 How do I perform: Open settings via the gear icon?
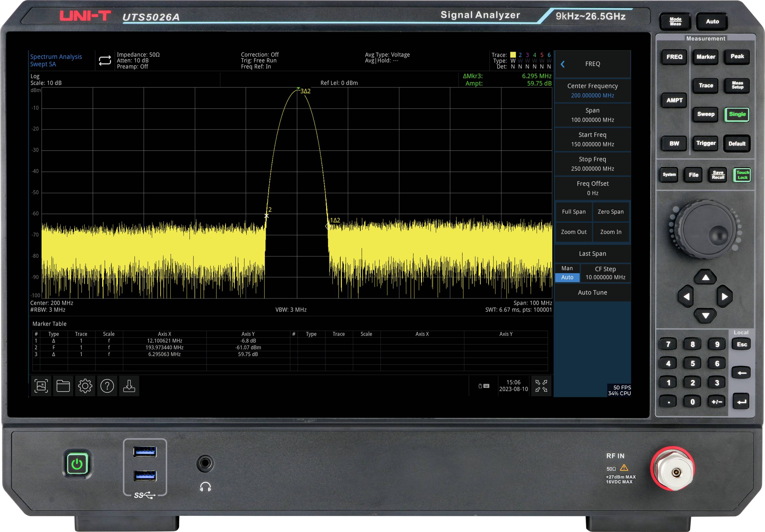point(85,386)
